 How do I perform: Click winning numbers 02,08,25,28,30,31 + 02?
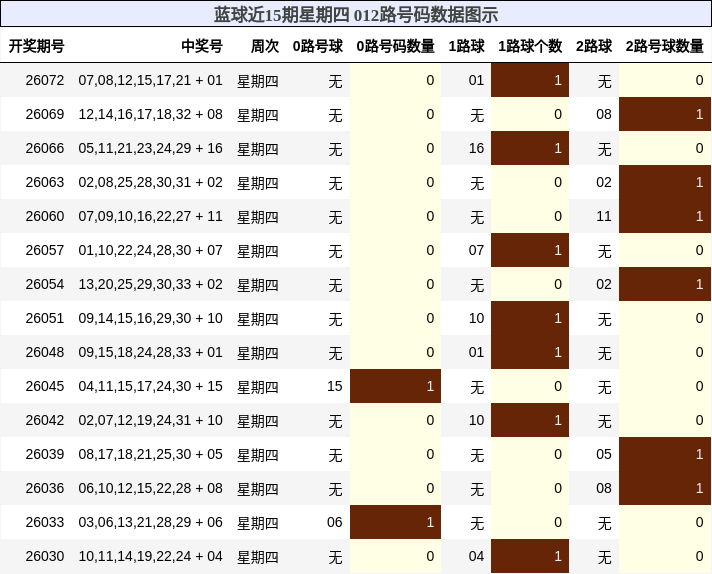pyautogui.click(x=150, y=183)
